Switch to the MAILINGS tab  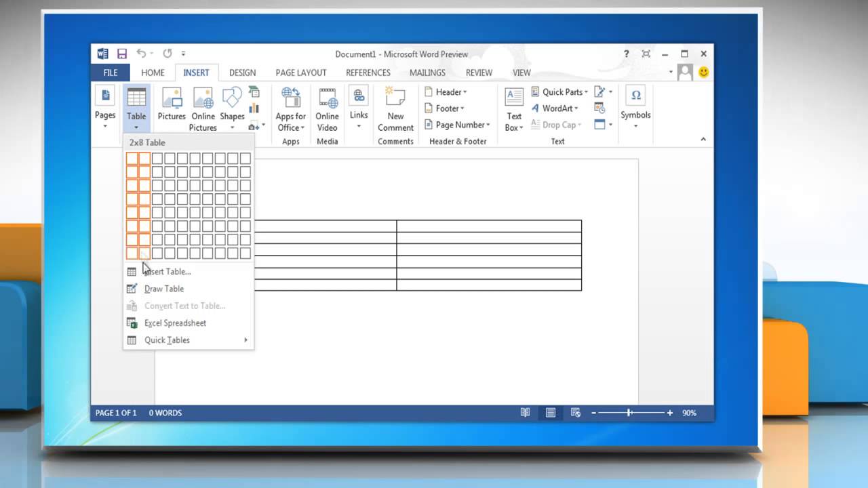(427, 73)
